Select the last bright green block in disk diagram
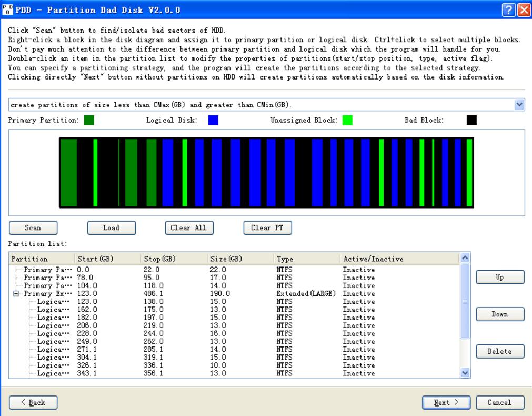 click(x=469, y=173)
